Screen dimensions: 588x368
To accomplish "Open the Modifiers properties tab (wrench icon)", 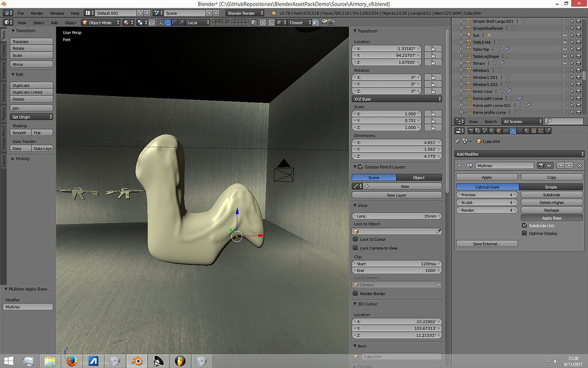I will point(512,131).
